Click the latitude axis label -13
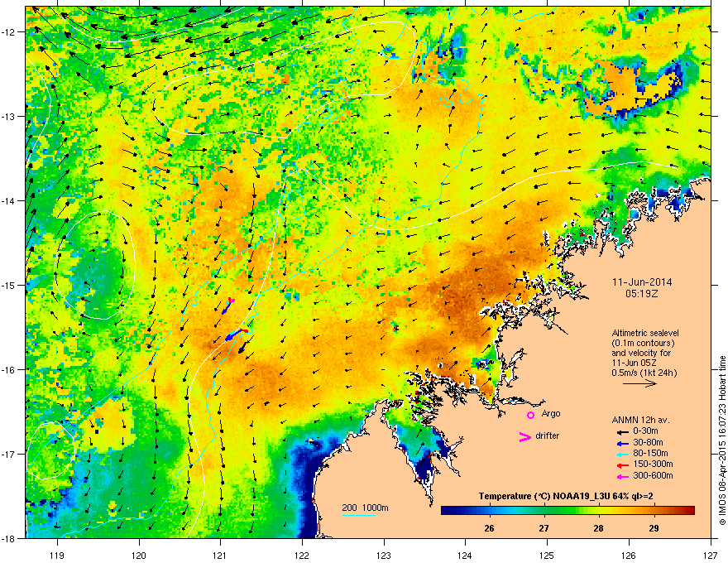Image resolution: width=728 pixels, height=563 pixels. (9, 117)
